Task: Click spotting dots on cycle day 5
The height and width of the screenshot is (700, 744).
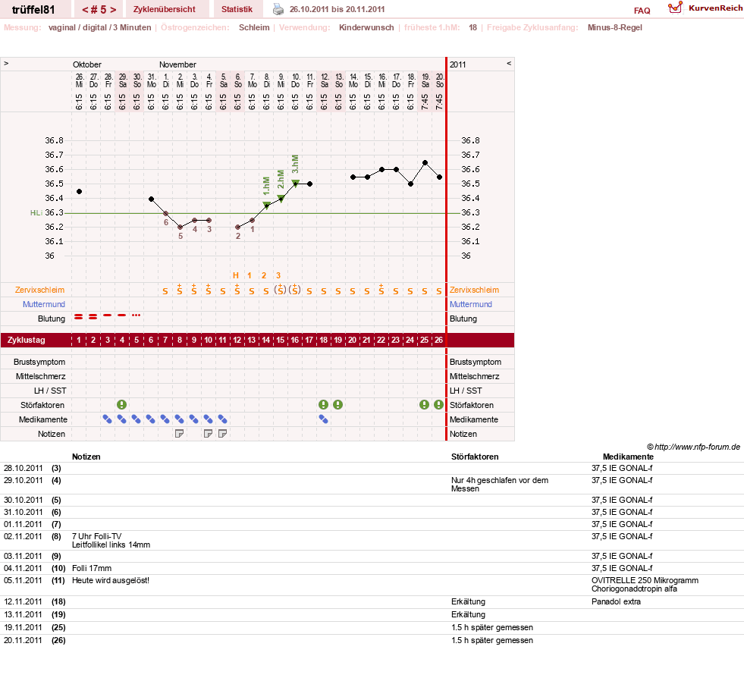Action: (137, 315)
